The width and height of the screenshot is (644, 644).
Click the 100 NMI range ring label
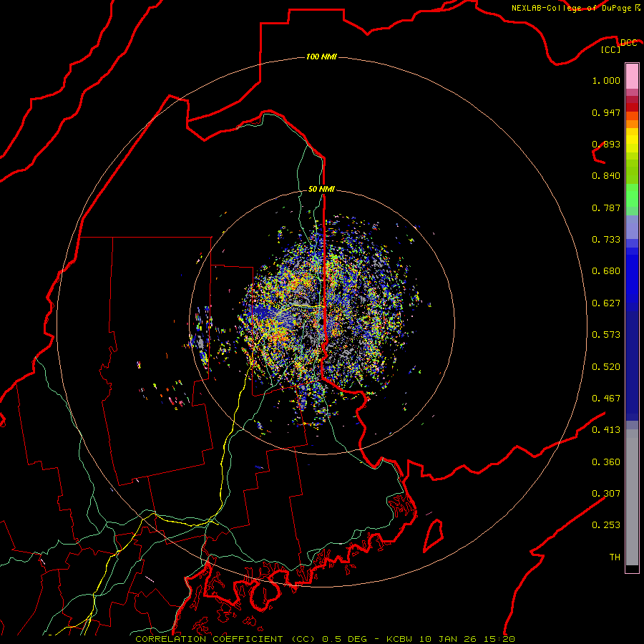click(x=321, y=57)
